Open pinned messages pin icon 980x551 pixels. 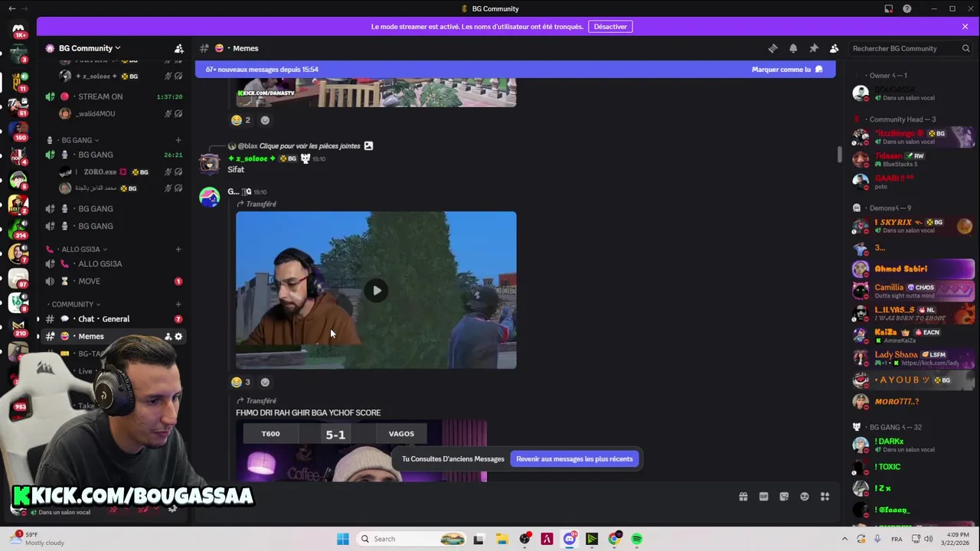pos(814,48)
